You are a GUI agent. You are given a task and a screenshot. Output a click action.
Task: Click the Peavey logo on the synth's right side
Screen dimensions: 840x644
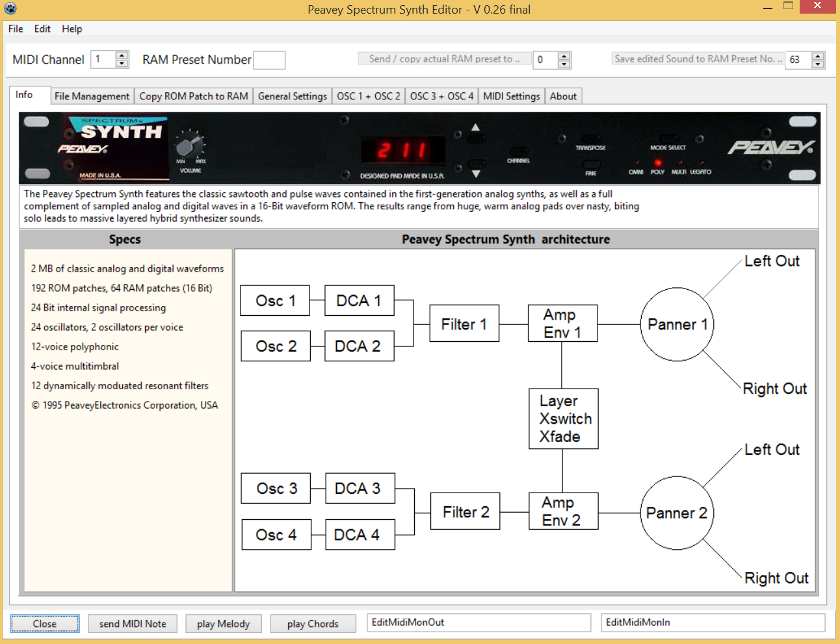(770, 148)
